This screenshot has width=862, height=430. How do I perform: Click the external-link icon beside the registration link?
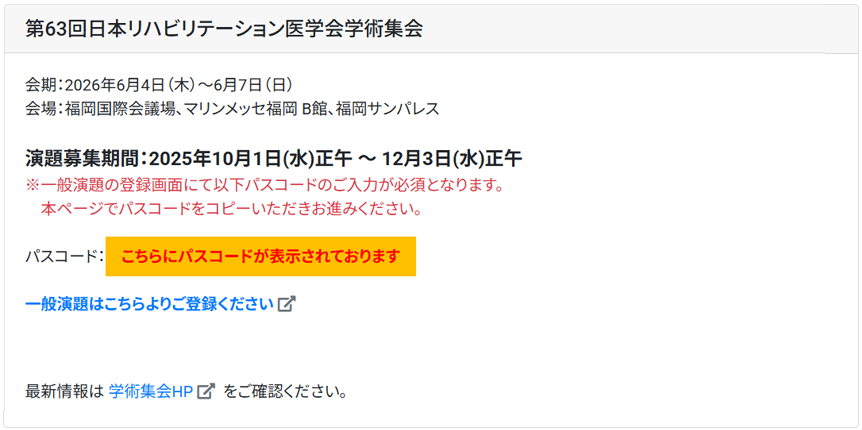(287, 304)
